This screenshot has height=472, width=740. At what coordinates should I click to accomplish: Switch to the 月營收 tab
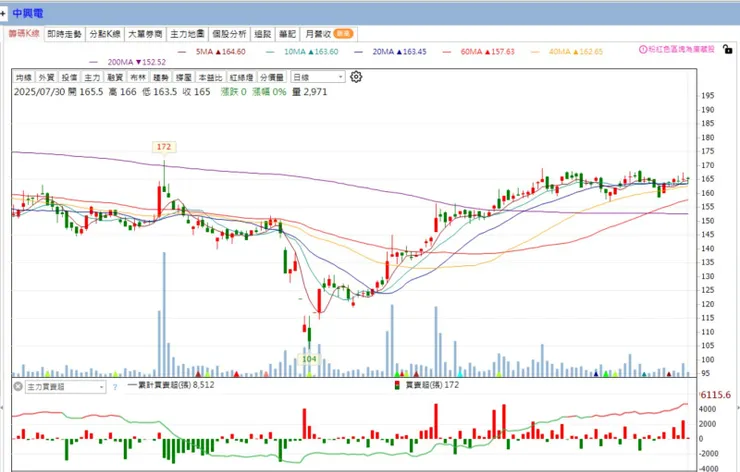328,34
